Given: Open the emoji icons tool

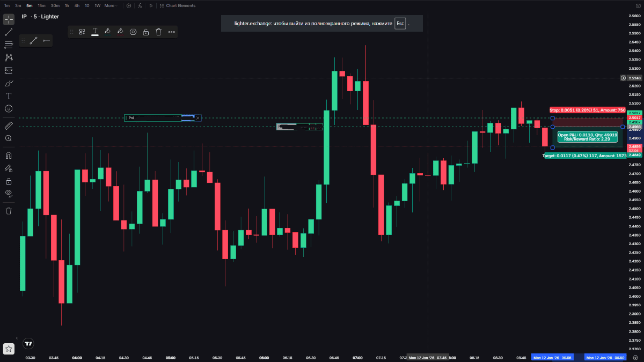Looking at the screenshot, I should [9, 108].
